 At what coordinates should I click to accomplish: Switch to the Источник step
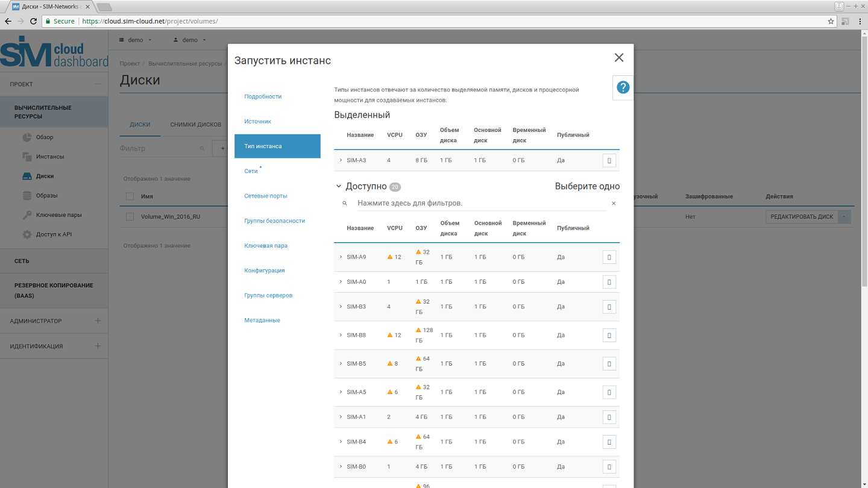point(257,121)
